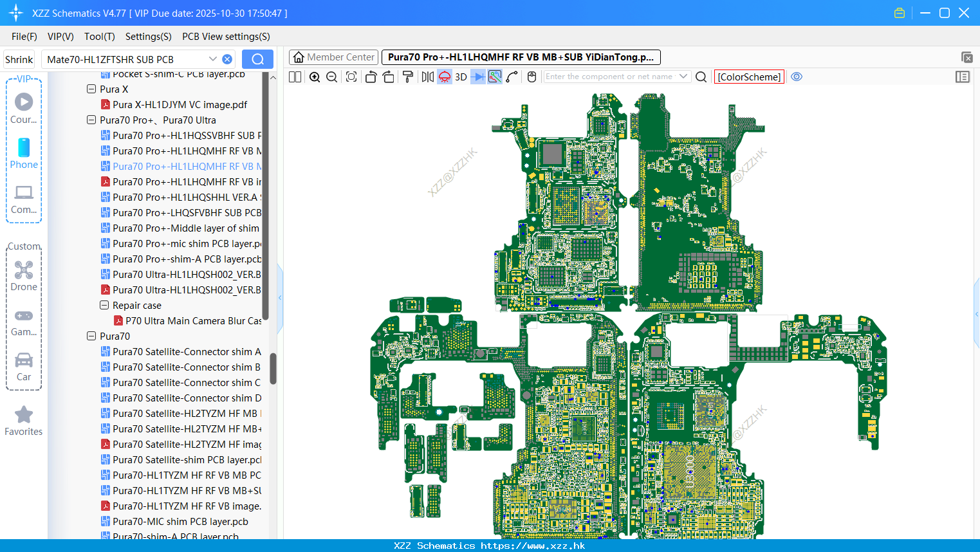The height and width of the screenshot is (552, 980).
Task: Zoom in on the PCB view
Action: click(315, 77)
